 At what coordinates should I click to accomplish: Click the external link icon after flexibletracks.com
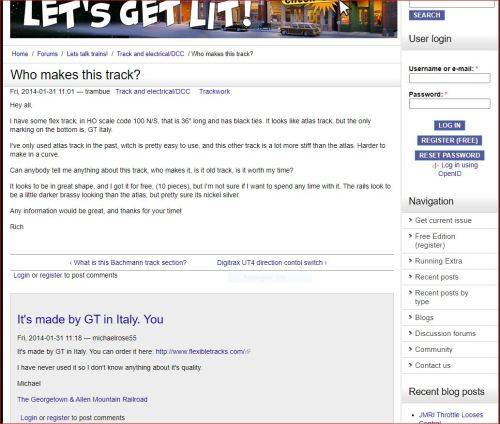point(249,352)
